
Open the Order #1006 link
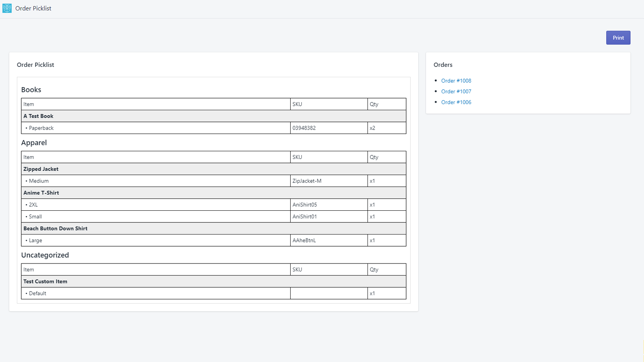456,103
